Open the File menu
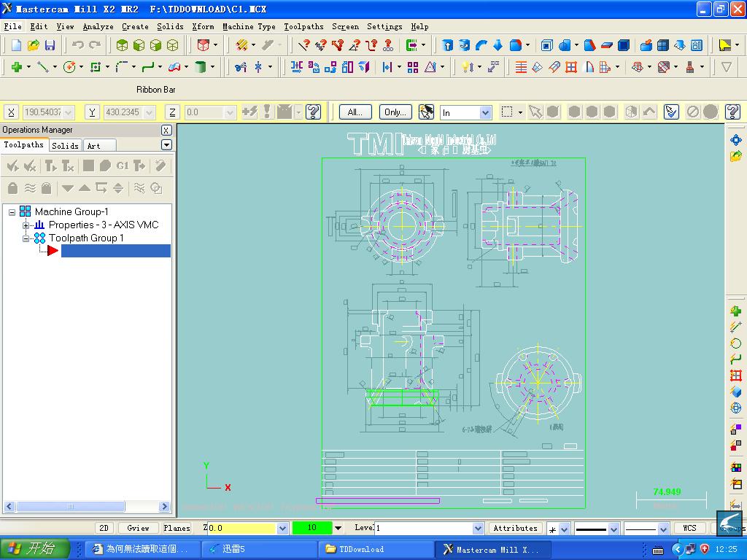 [x=13, y=27]
